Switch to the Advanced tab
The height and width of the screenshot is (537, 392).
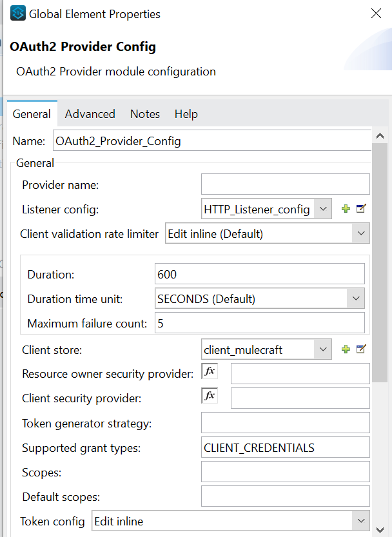point(90,114)
